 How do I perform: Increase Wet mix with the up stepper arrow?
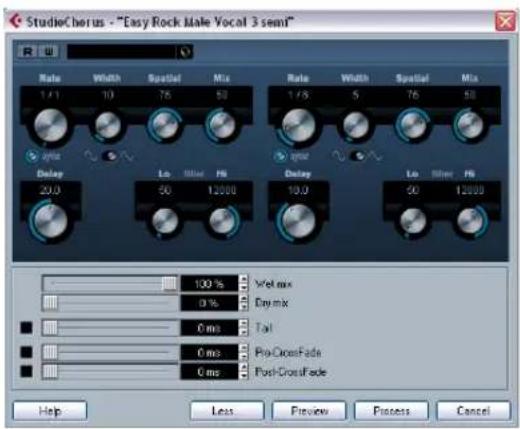244,280
